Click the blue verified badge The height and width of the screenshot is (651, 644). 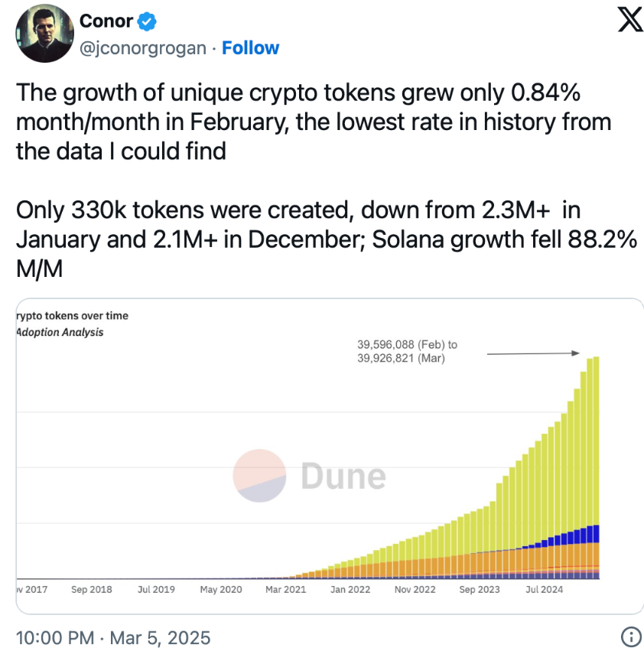147,21
